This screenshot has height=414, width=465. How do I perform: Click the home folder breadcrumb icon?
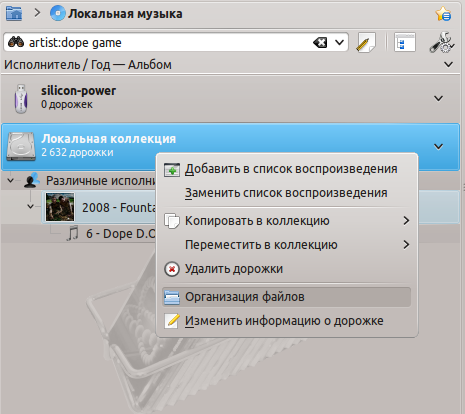[14, 14]
